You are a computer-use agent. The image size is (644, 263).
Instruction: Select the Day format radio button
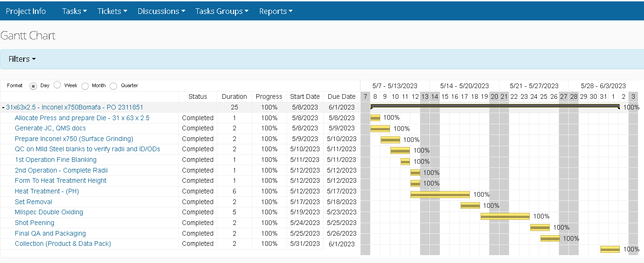[x=33, y=86]
